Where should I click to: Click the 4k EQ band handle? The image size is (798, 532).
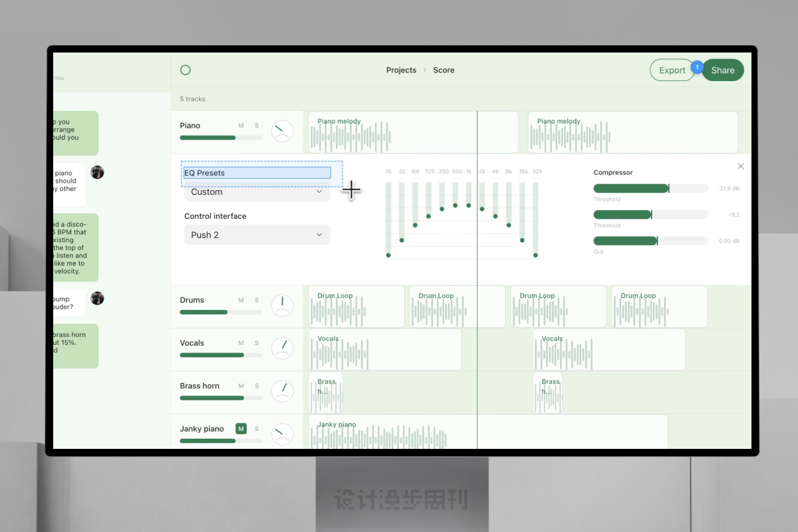click(x=495, y=216)
